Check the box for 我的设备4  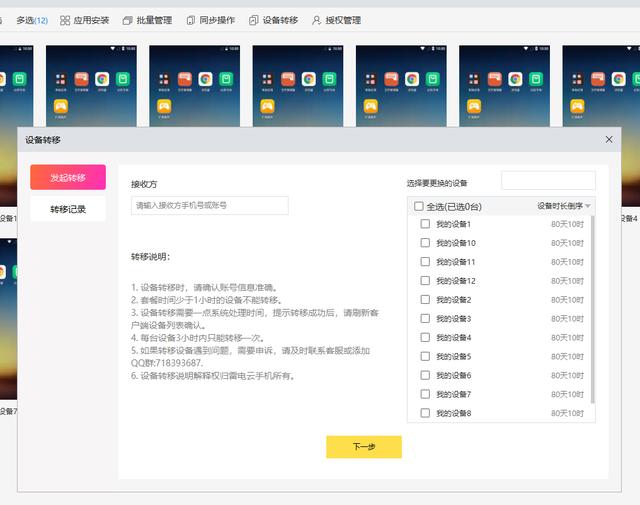click(x=425, y=337)
